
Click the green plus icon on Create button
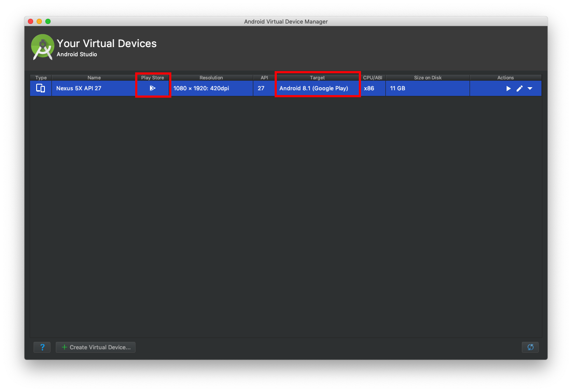[x=65, y=347]
